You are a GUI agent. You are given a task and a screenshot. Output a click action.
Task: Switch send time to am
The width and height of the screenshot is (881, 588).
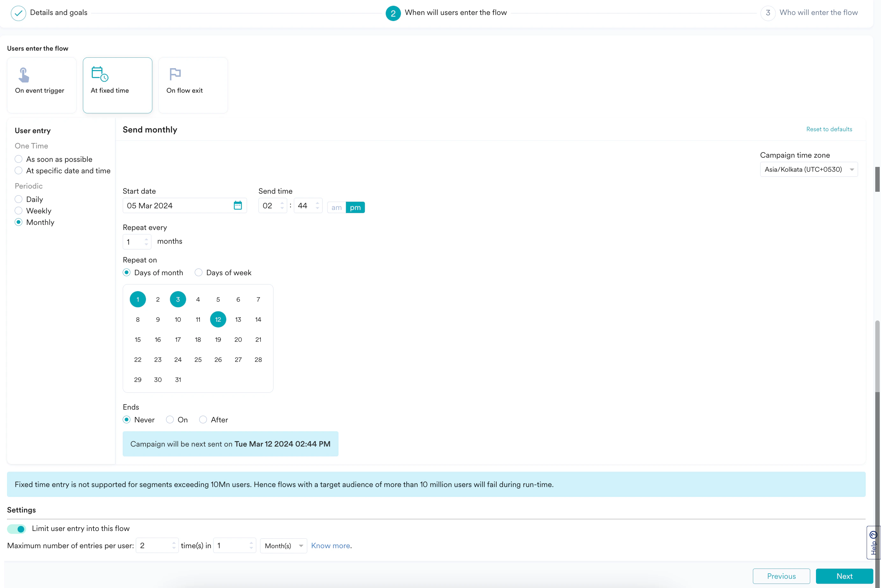336,207
